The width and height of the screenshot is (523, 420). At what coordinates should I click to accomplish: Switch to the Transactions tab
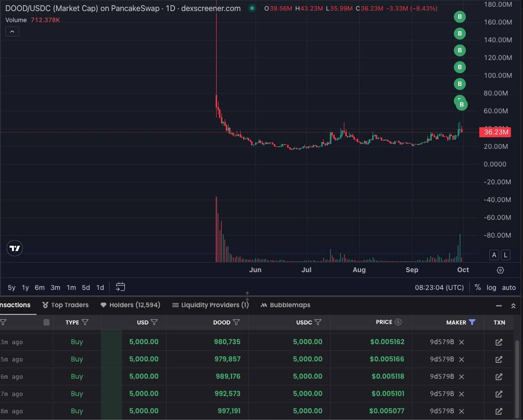click(x=15, y=305)
